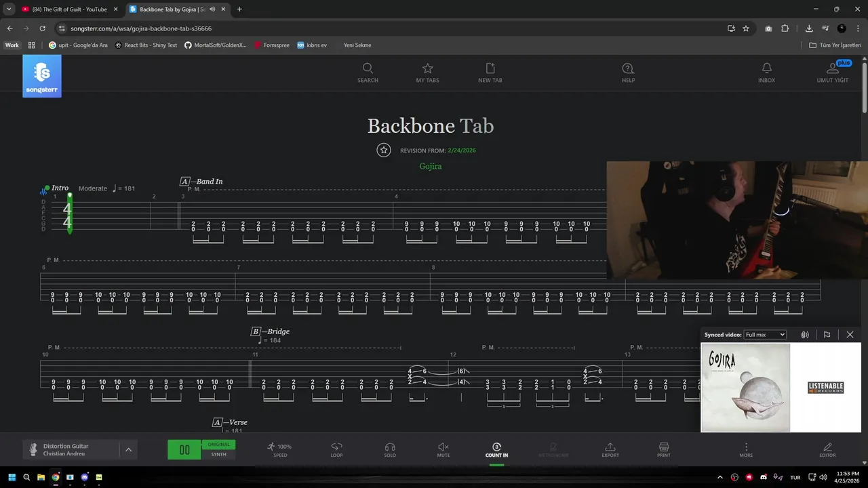Screen dimensions: 868x488
Task: Click the tempo marking = 181
Action: [123, 188]
